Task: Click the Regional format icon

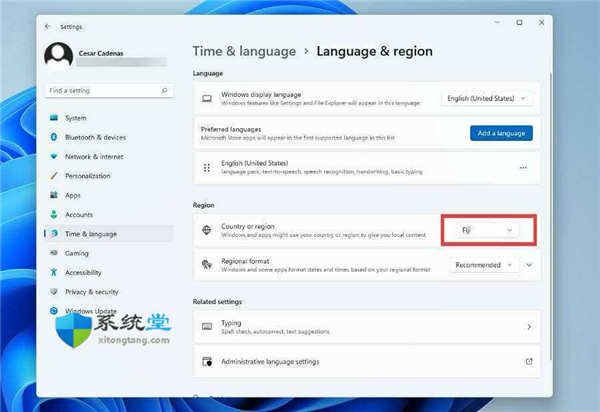Action: [207, 264]
